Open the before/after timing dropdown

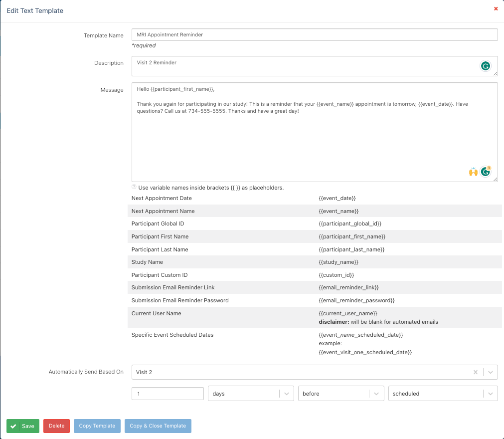(x=377, y=394)
